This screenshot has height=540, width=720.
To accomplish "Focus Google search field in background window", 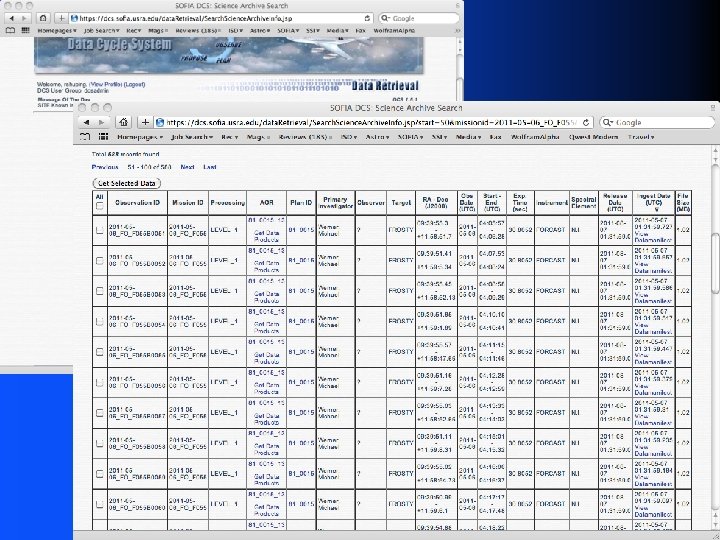I will click(x=419, y=18).
